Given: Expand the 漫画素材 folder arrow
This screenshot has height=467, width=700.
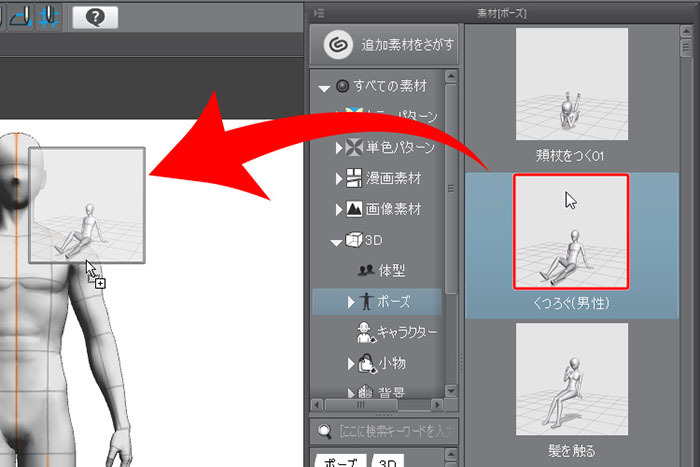Looking at the screenshot, I should 339,179.
